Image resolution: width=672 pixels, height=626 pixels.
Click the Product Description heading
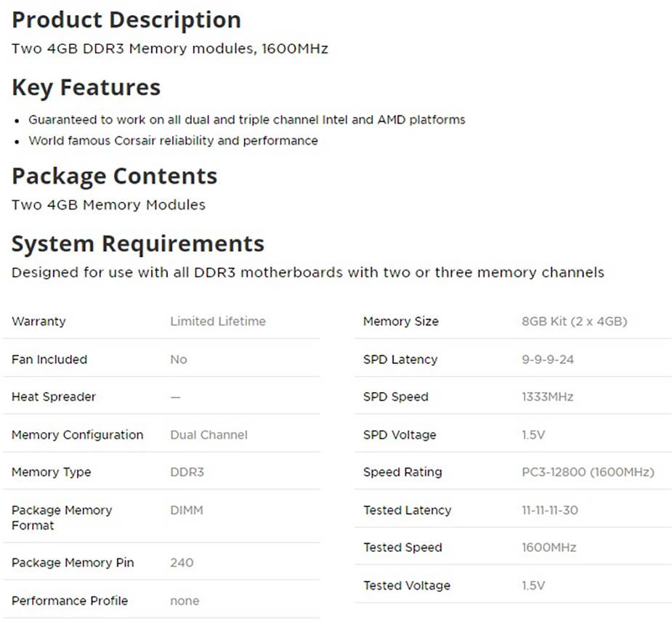click(x=126, y=20)
